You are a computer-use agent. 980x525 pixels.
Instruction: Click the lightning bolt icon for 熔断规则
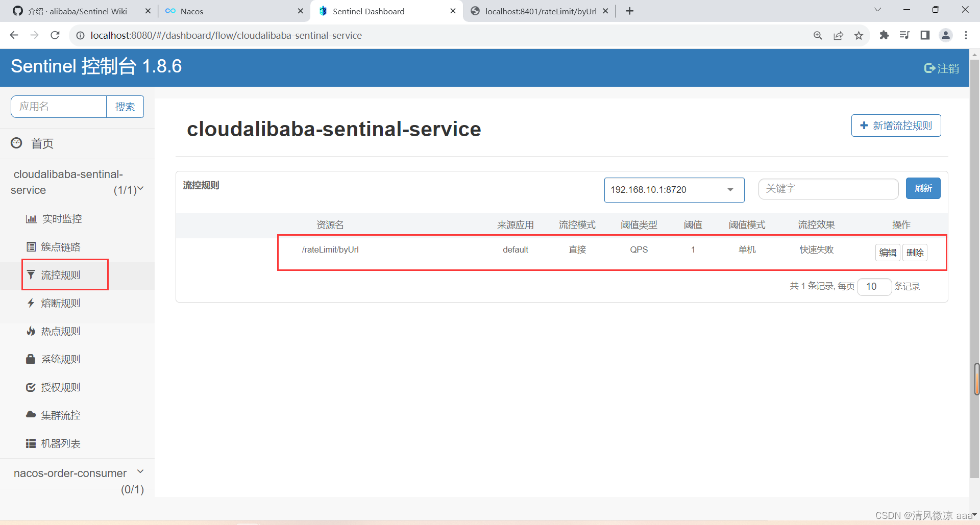click(x=31, y=303)
